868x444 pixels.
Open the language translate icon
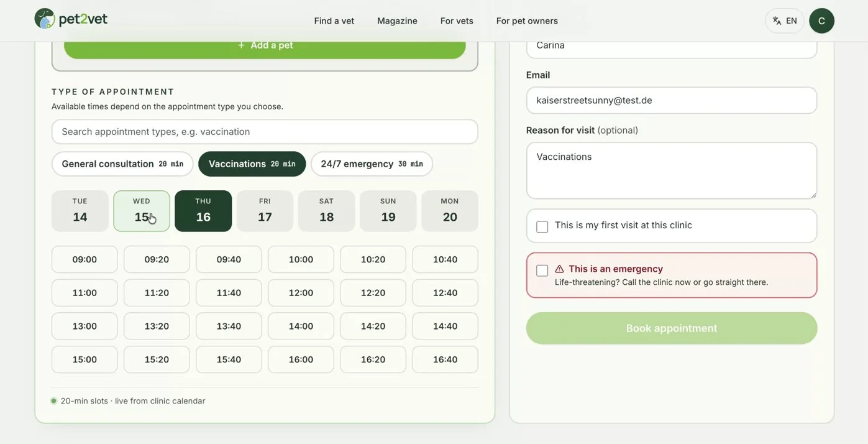pos(777,21)
